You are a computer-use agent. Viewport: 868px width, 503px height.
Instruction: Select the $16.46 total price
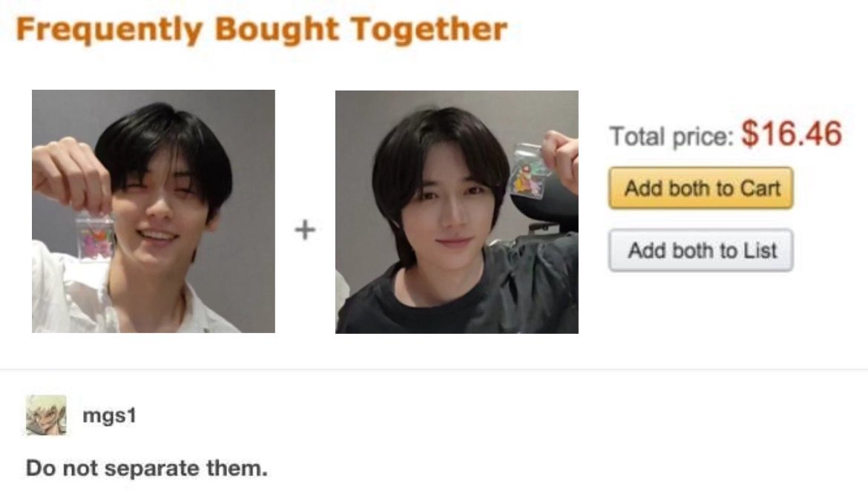[792, 134]
